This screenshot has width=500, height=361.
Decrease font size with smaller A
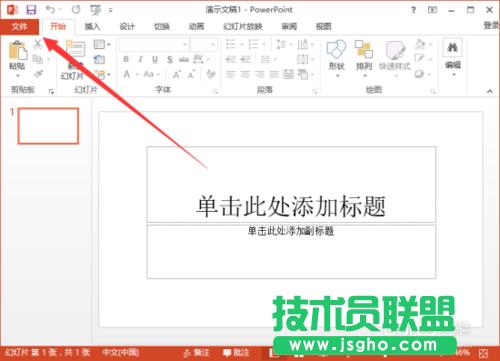(x=191, y=75)
